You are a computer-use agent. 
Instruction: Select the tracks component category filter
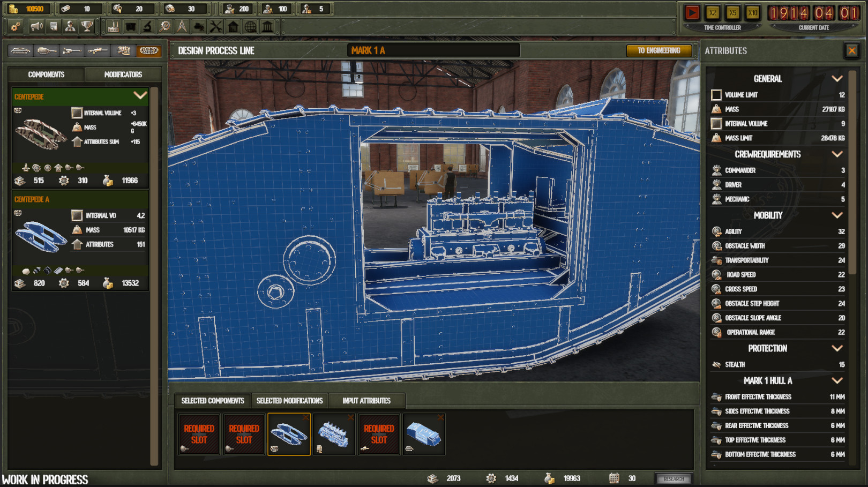(x=149, y=51)
